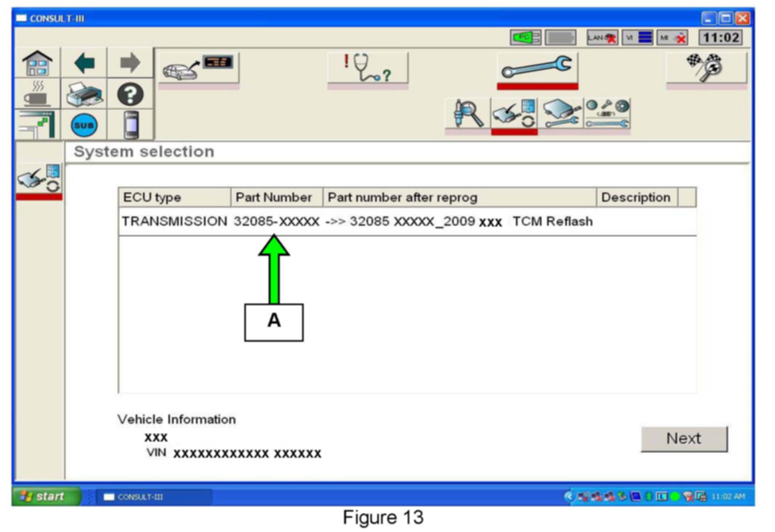Go to the Home screen icon
Screen dimensions: 775x532
(37, 63)
